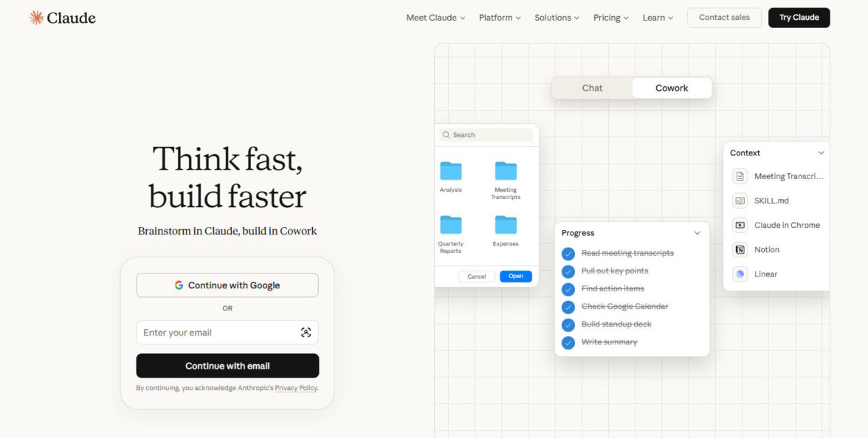
Task: Expand the Meet Claude dropdown menu
Action: pyautogui.click(x=435, y=18)
